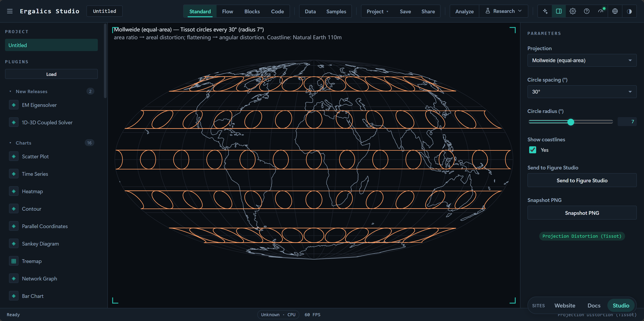Click the performance gauge icon
Screen dimensions: 644x321
(x=601, y=11)
